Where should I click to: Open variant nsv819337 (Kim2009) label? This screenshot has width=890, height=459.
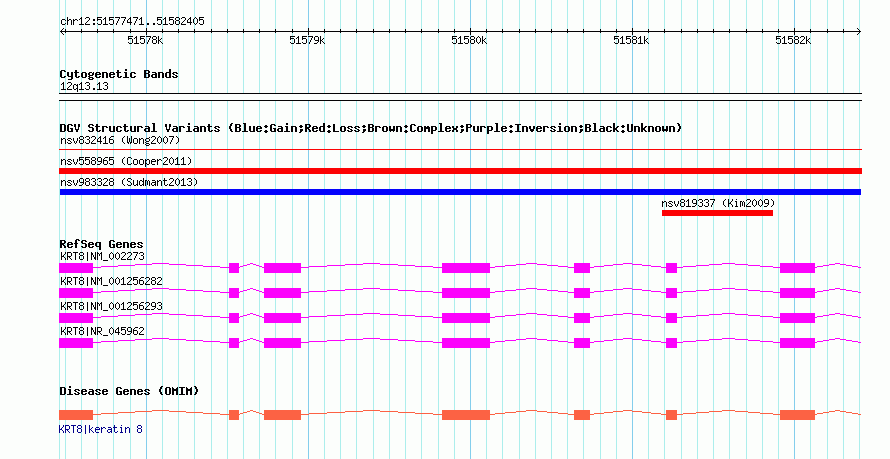pos(718,203)
